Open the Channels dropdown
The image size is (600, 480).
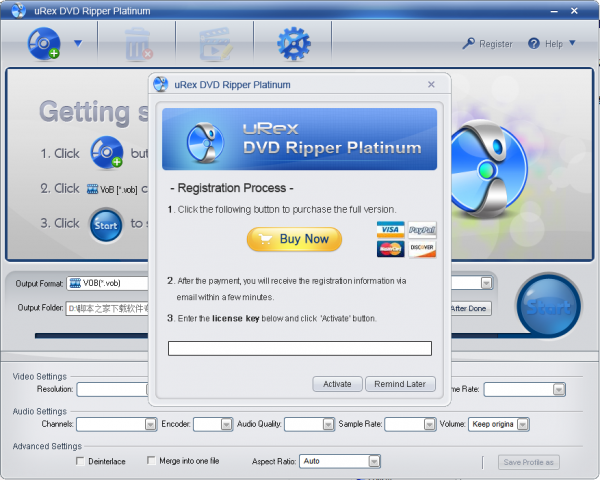[x=150, y=424]
